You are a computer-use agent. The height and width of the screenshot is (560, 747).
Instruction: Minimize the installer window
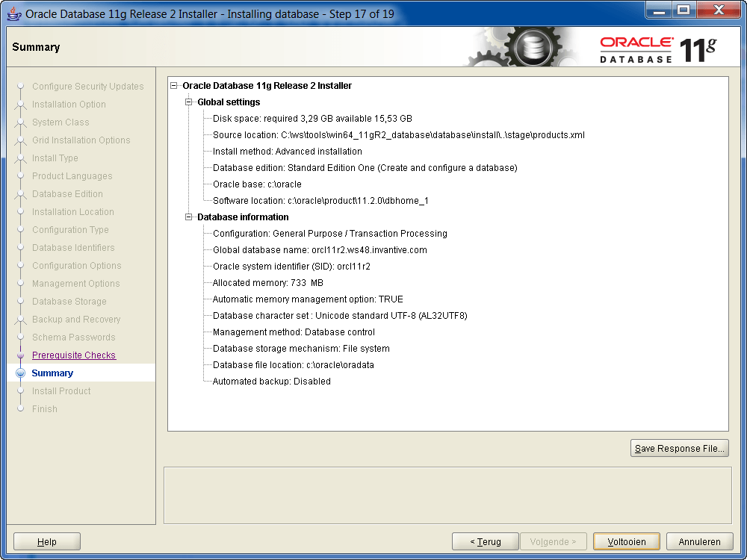pos(659,10)
